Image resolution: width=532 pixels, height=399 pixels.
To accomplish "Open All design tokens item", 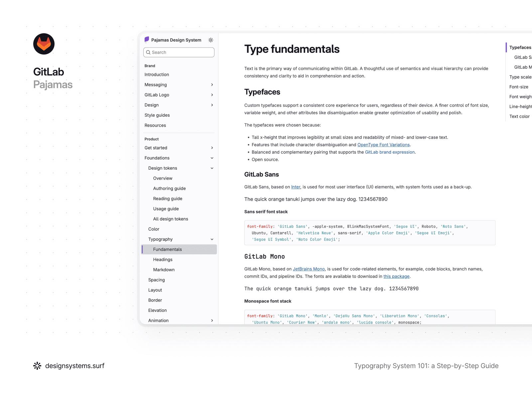I will tap(171, 219).
